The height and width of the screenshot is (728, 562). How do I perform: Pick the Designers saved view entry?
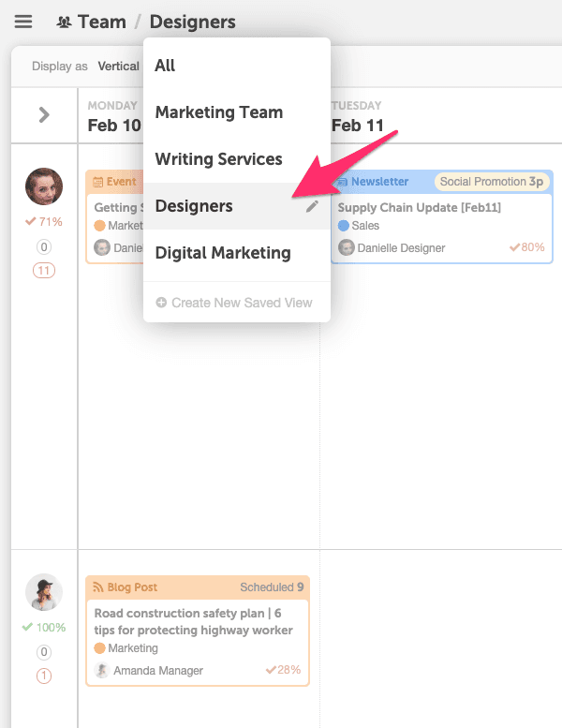[x=237, y=206]
